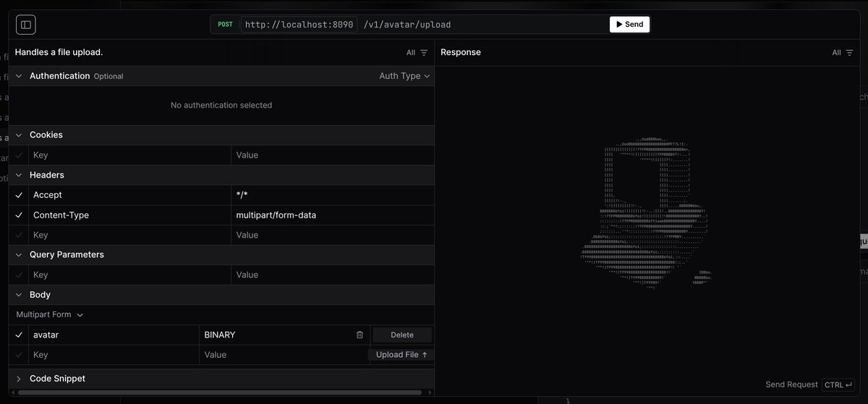Toggle the empty Cookies row checkbox
This screenshot has width=868, height=404.
[x=19, y=155]
